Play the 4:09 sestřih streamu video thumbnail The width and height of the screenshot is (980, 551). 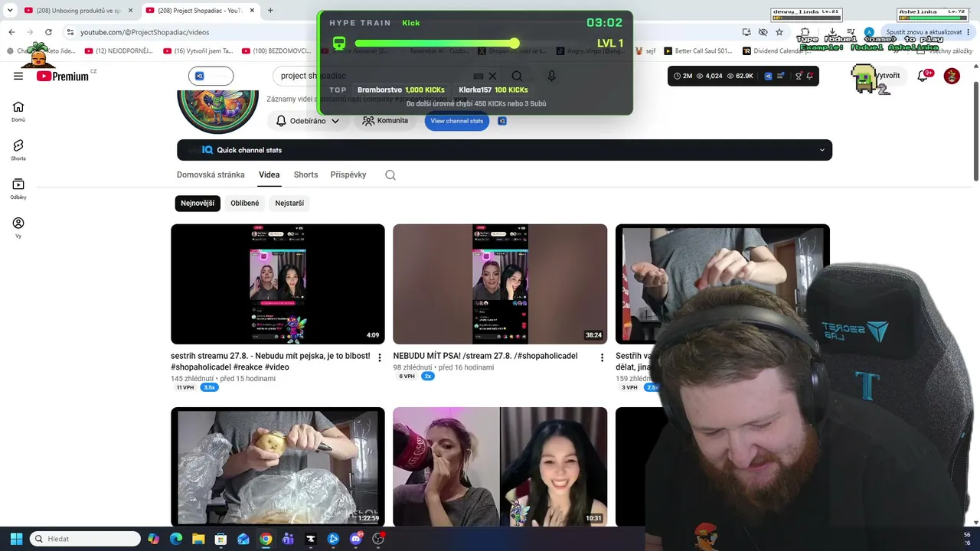pyautogui.click(x=278, y=284)
